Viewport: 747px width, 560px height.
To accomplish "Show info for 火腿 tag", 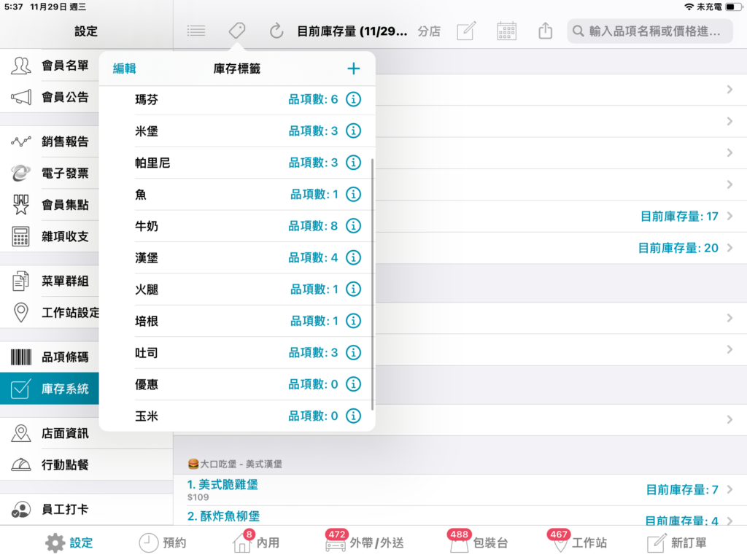I will (x=353, y=289).
